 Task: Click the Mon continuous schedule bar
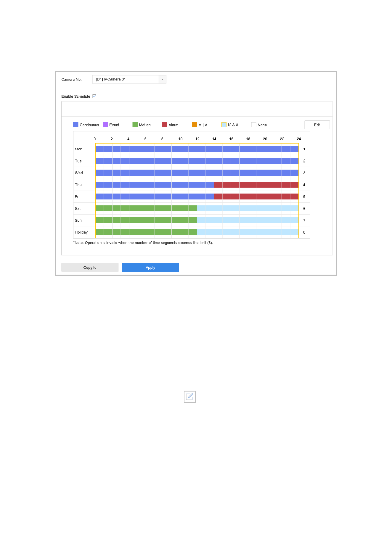[197, 149]
